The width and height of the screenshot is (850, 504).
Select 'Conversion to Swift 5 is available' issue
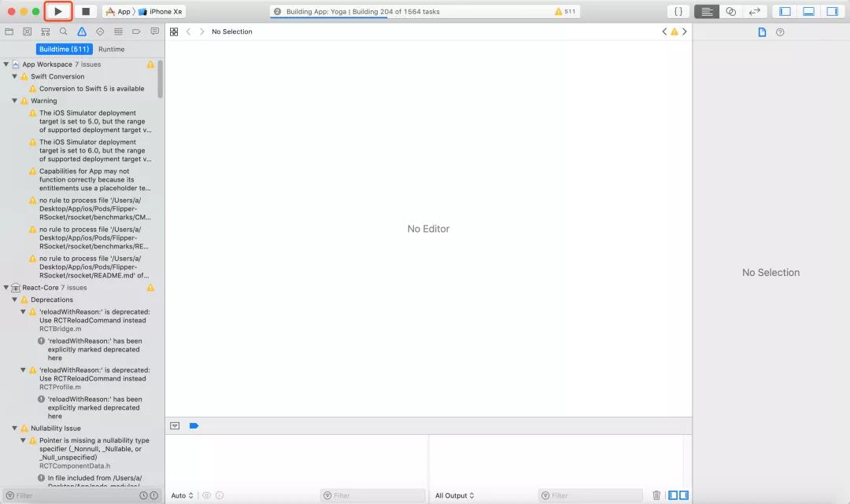91,89
